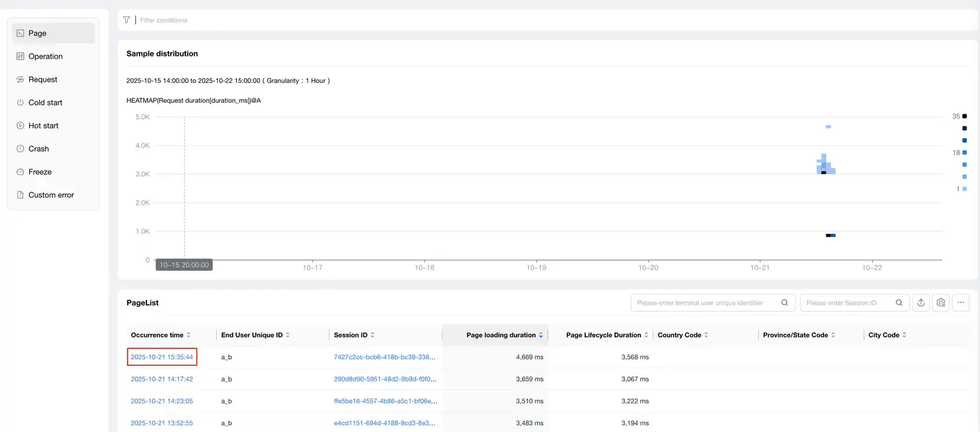The height and width of the screenshot is (432, 980).
Task: Open the Custom error section
Action: [51, 195]
